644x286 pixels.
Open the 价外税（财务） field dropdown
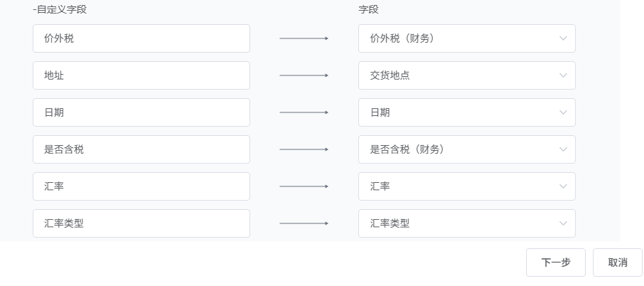point(458,38)
